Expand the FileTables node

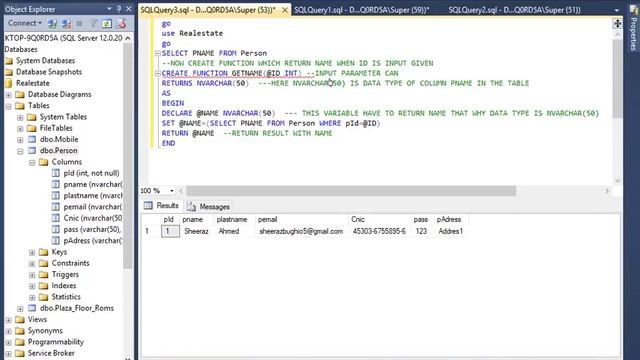[x=20, y=129]
